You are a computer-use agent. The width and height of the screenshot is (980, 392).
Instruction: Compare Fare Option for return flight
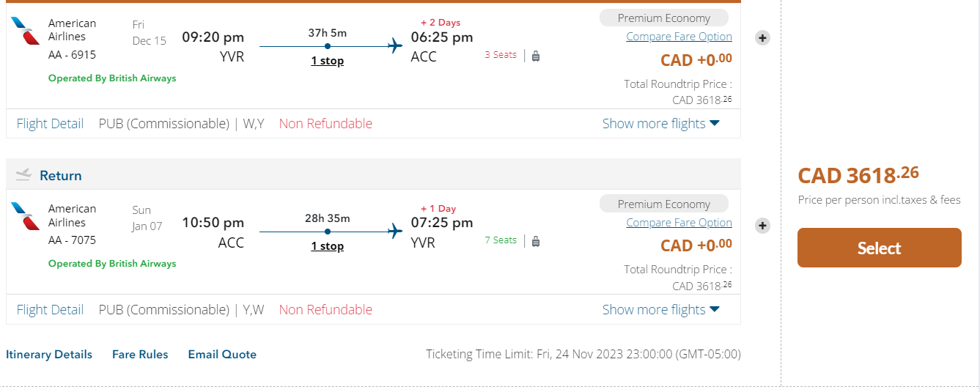pos(679,223)
